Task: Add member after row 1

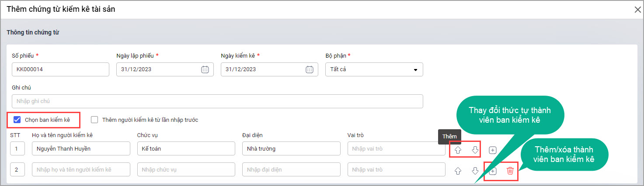Action: [x=493, y=150]
